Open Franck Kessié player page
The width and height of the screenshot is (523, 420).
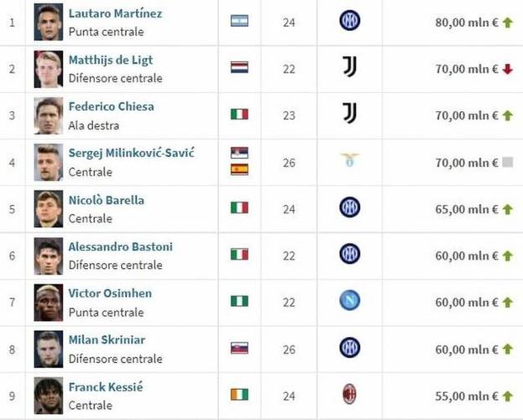[105, 387]
